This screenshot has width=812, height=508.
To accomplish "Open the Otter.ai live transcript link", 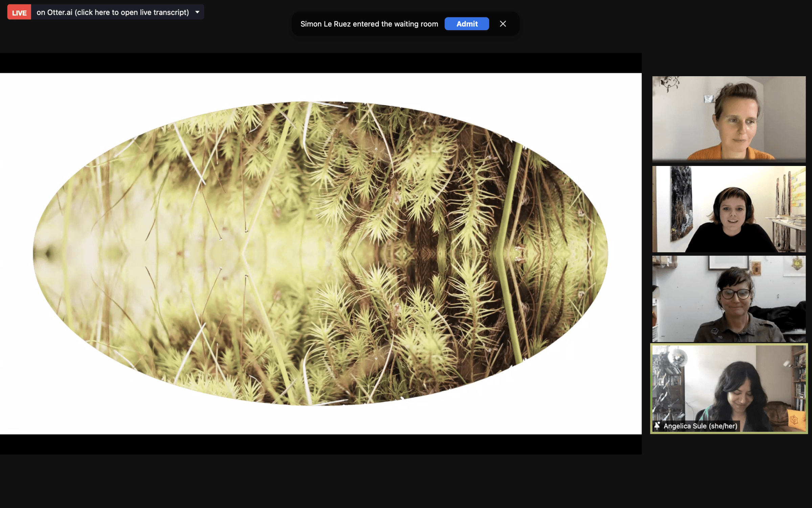I will pyautogui.click(x=113, y=13).
